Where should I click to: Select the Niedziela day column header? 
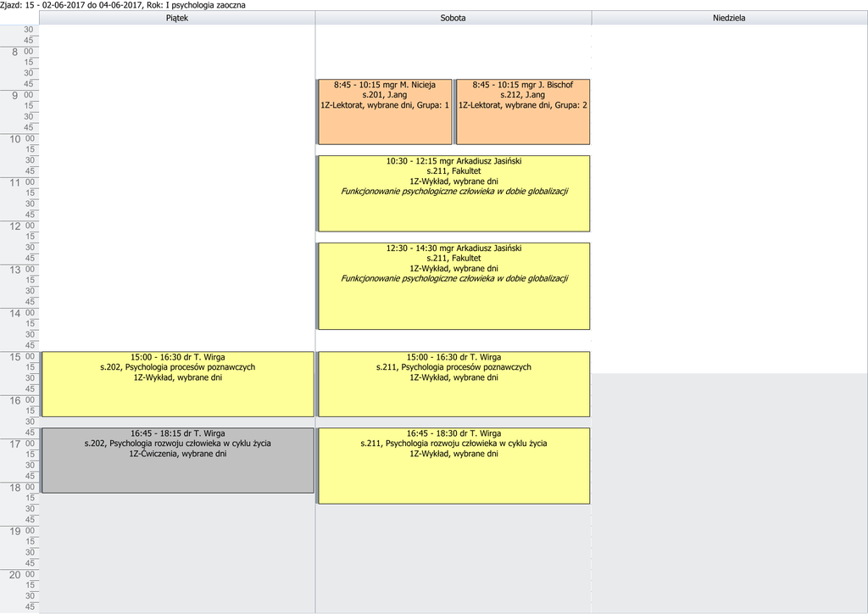pyautogui.click(x=729, y=18)
